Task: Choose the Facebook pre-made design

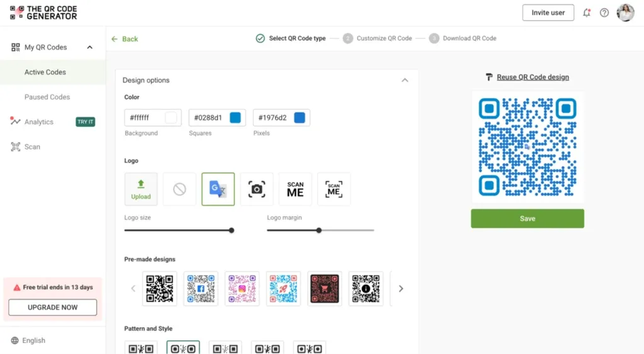Action: 201,289
